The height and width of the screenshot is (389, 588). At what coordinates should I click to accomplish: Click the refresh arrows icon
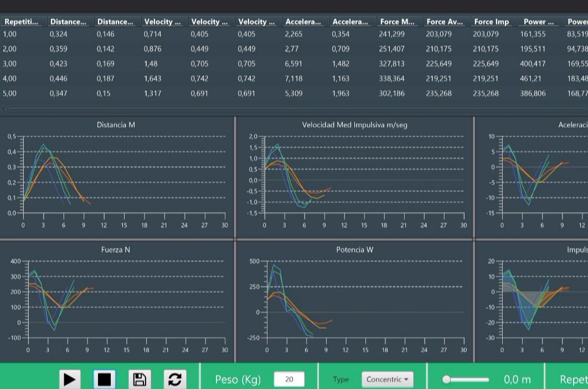click(x=174, y=379)
